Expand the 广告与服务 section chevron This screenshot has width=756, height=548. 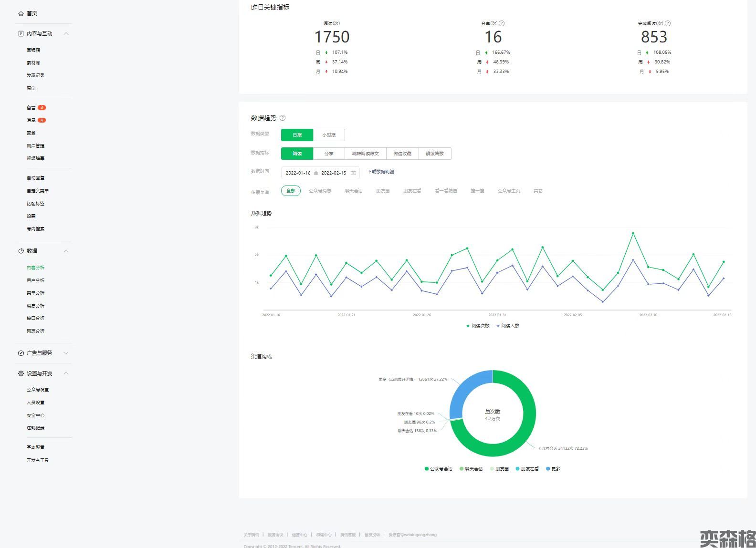pyautogui.click(x=66, y=353)
